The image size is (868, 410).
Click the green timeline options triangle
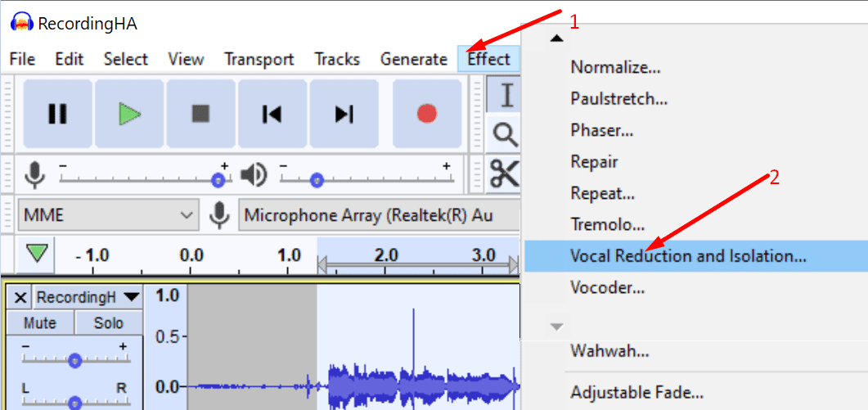[38, 254]
